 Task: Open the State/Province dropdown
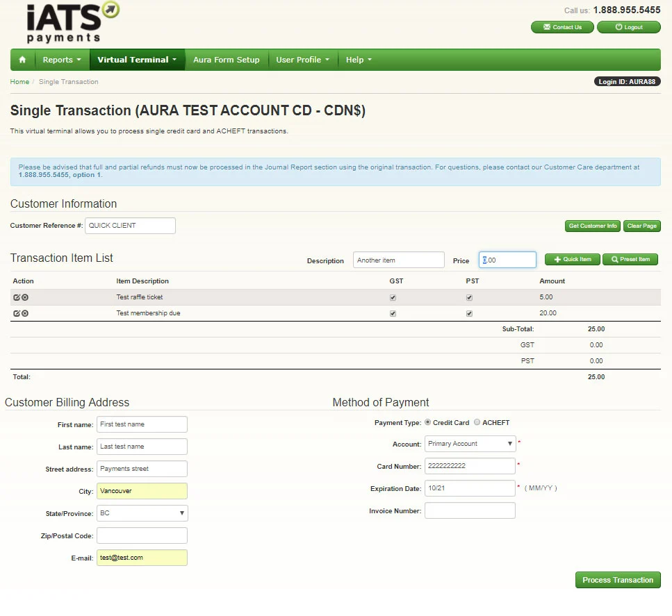tap(142, 513)
